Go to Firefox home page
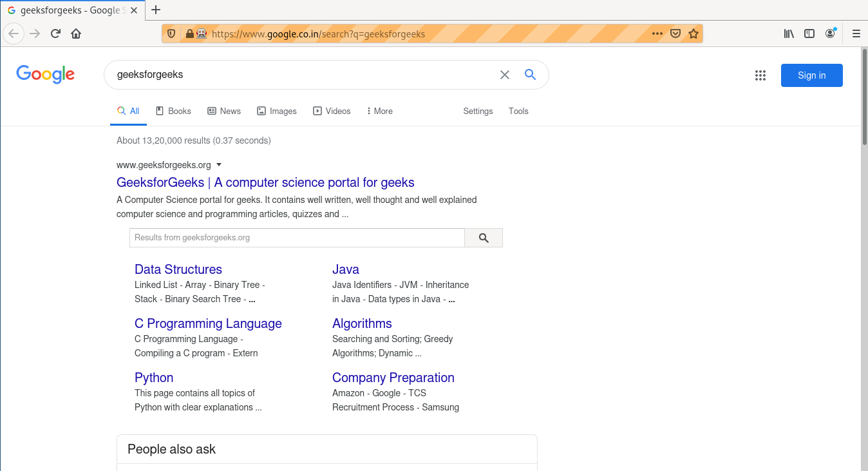868x471 pixels. 76,34
